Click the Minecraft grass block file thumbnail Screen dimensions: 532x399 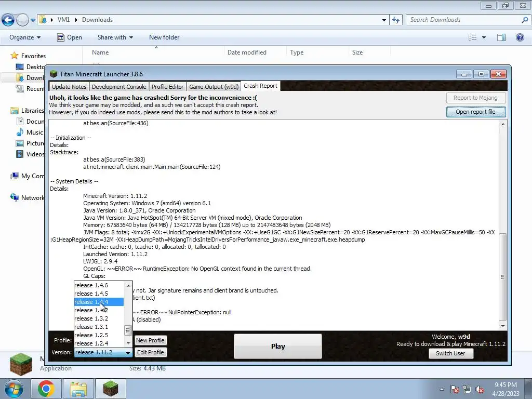pos(21,364)
